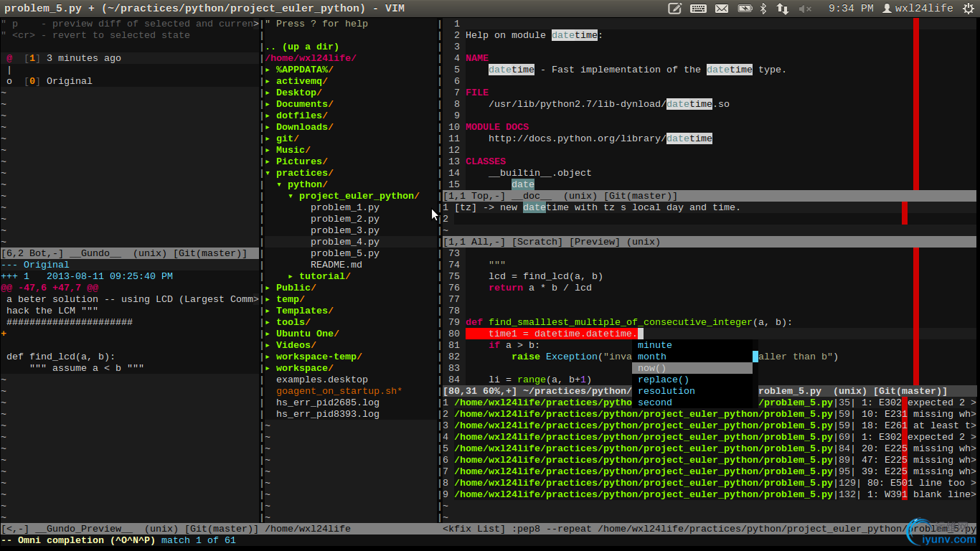Open the 9:34 PM clock menu
This screenshot has height=551, width=980.
click(851, 9)
